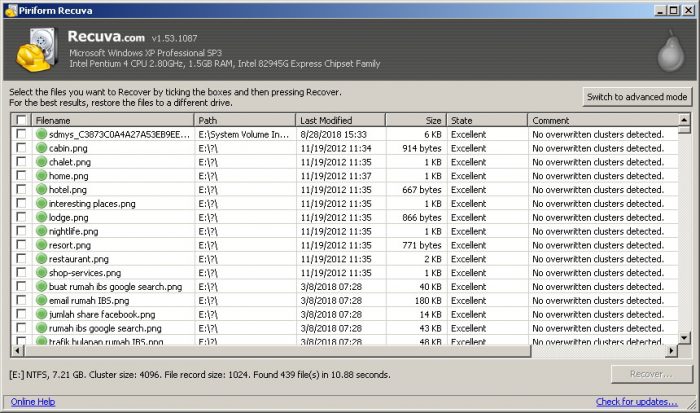Click the horizontal scrollbar thumb
This screenshot has width=700, height=413.
tap(277, 351)
